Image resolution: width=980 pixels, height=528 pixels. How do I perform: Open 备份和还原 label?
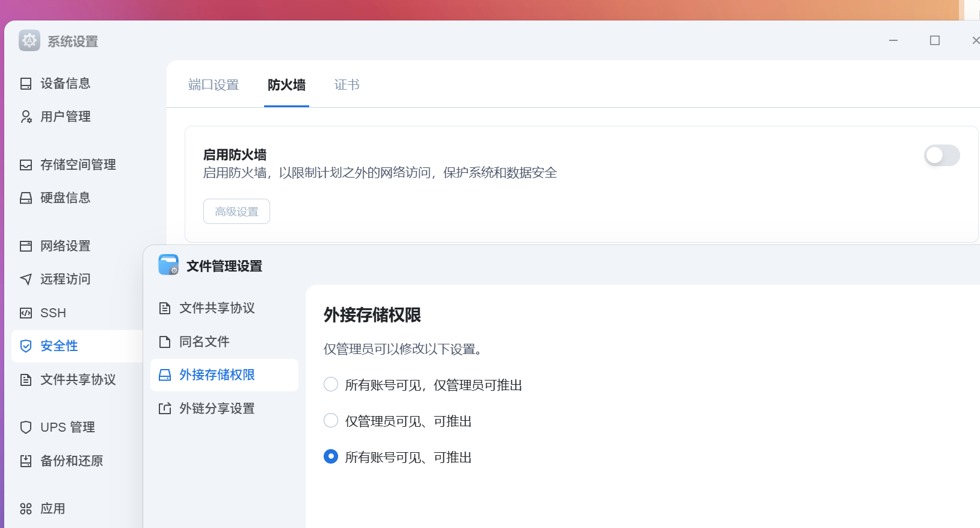pyautogui.click(x=72, y=461)
